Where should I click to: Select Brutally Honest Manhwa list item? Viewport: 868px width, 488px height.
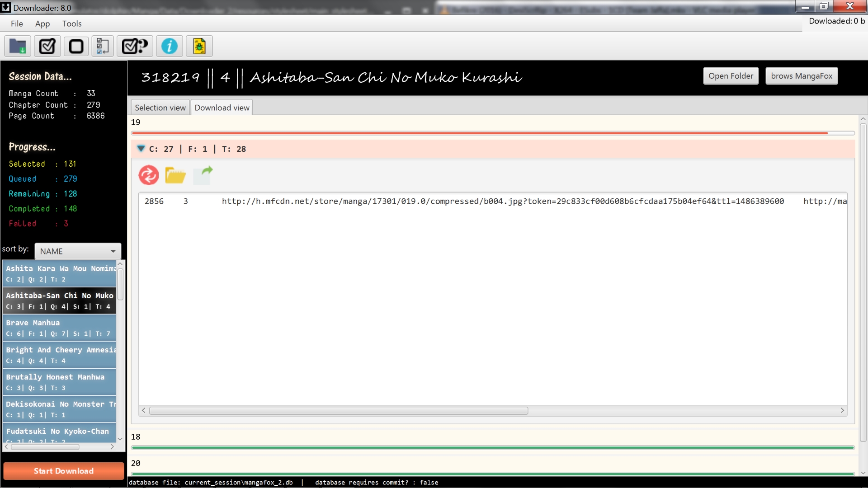coord(59,382)
